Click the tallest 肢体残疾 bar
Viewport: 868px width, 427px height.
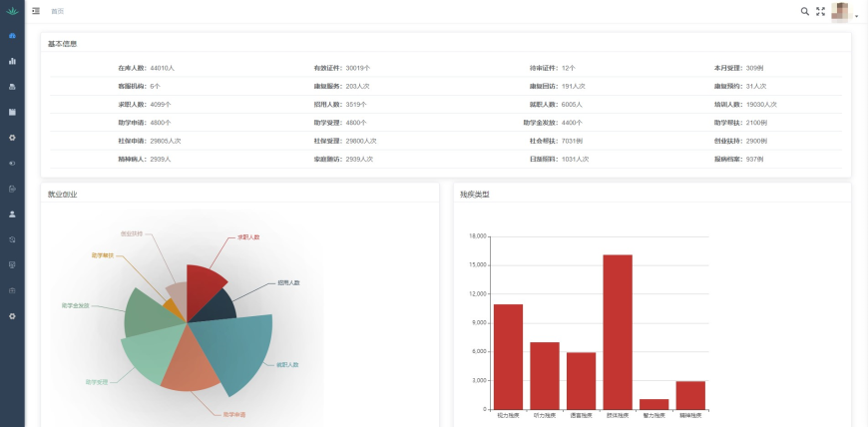(x=618, y=332)
